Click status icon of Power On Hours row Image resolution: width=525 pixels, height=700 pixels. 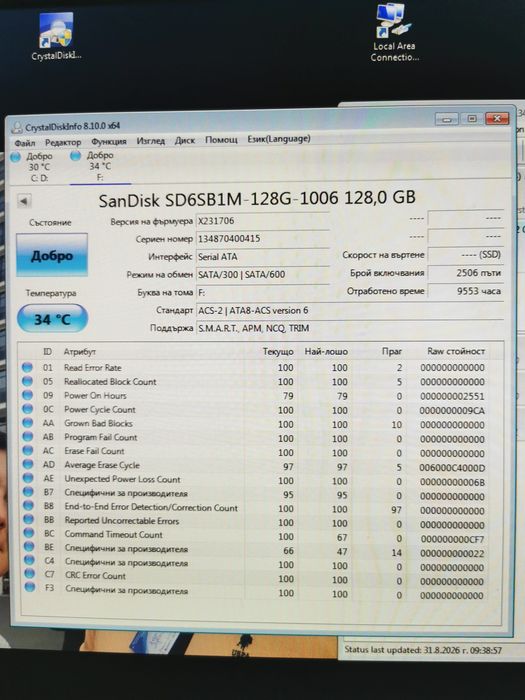[27, 395]
